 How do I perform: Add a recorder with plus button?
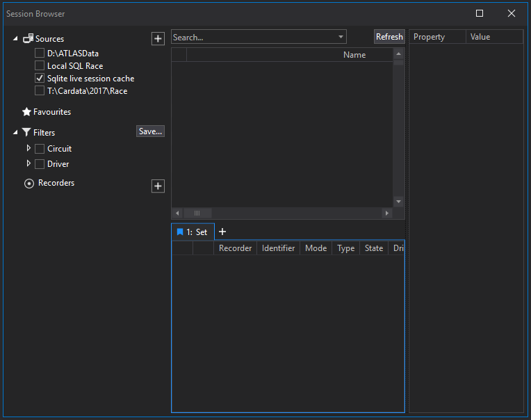click(x=158, y=186)
